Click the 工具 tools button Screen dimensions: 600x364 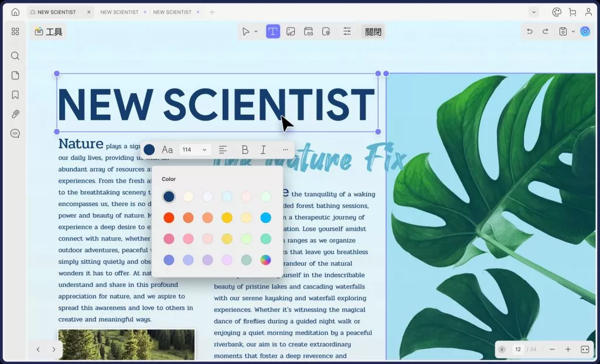point(48,32)
